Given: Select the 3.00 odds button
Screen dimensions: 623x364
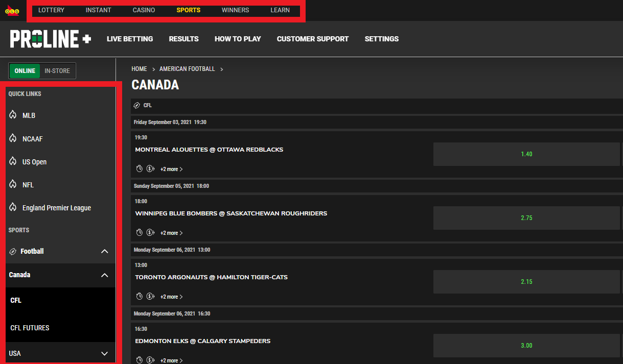Looking at the screenshot, I should point(526,346).
